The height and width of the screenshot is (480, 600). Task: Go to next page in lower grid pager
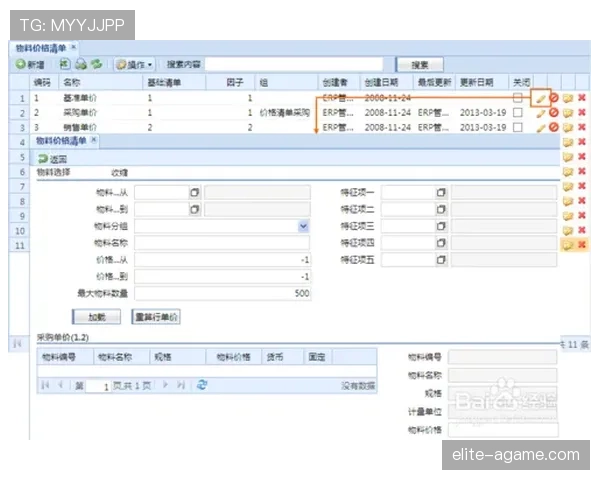pos(165,385)
